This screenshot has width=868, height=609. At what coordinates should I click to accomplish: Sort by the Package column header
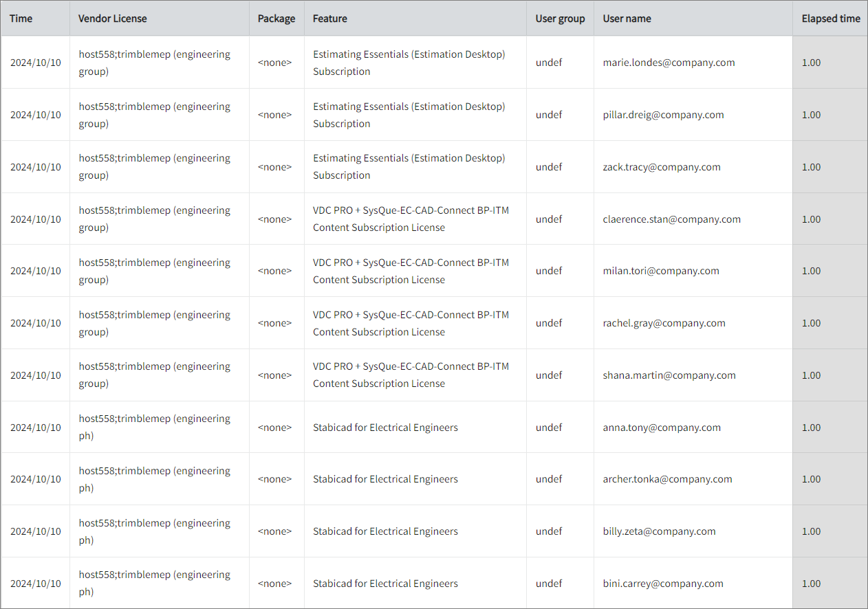(x=276, y=19)
